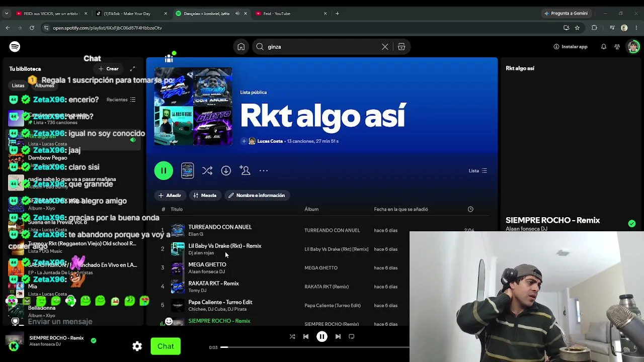Click the Spotify logo
This screenshot has height=362, width=644.
[x=15, y=47]
